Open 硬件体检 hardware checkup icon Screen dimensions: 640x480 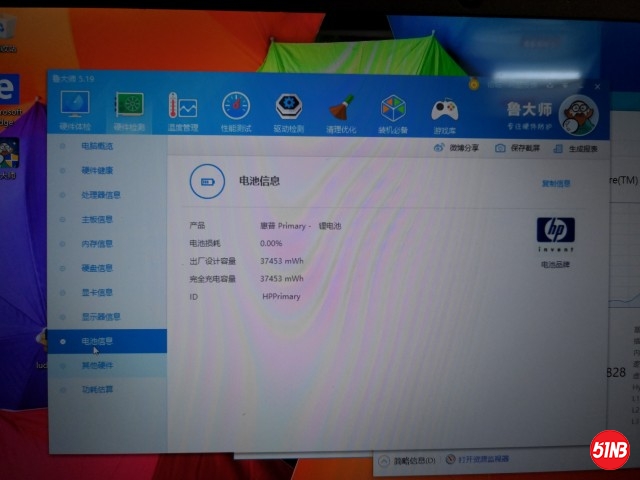[x=75, y=110]
